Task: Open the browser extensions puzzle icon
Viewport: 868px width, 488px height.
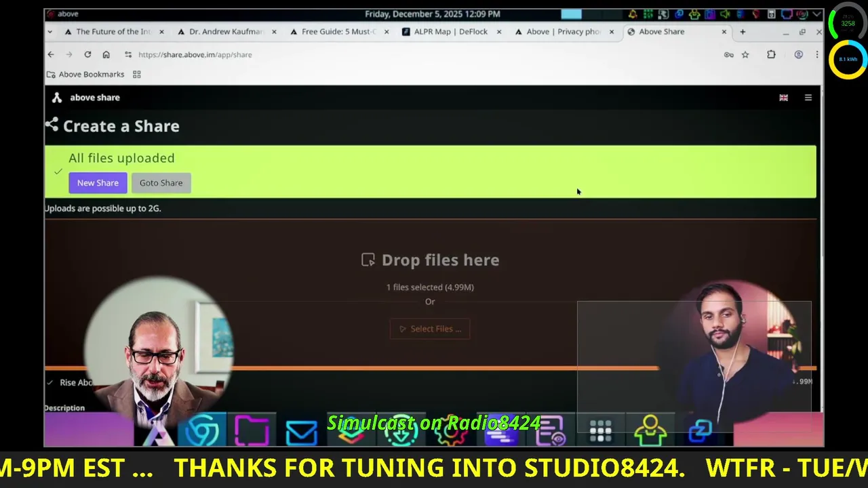Action: tap(771, 54)
